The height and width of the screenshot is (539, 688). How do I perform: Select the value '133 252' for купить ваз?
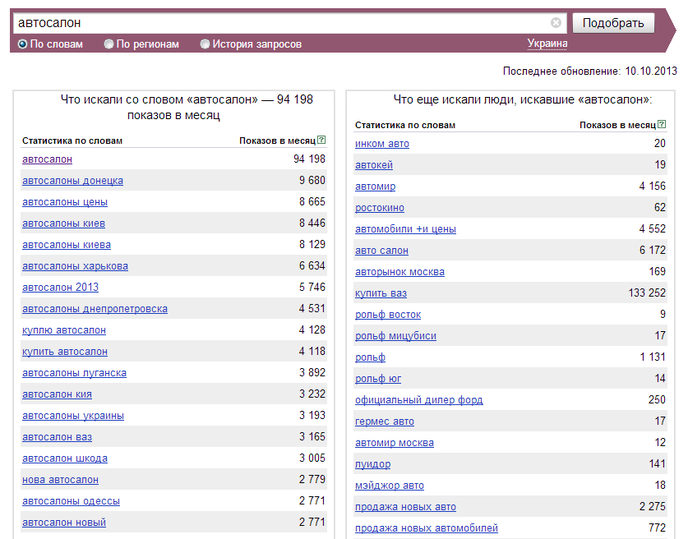coord(647,293)
